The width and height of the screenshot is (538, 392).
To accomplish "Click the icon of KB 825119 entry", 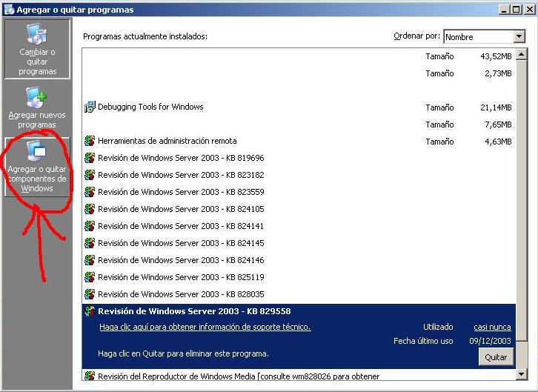I will tap(90, 277).
